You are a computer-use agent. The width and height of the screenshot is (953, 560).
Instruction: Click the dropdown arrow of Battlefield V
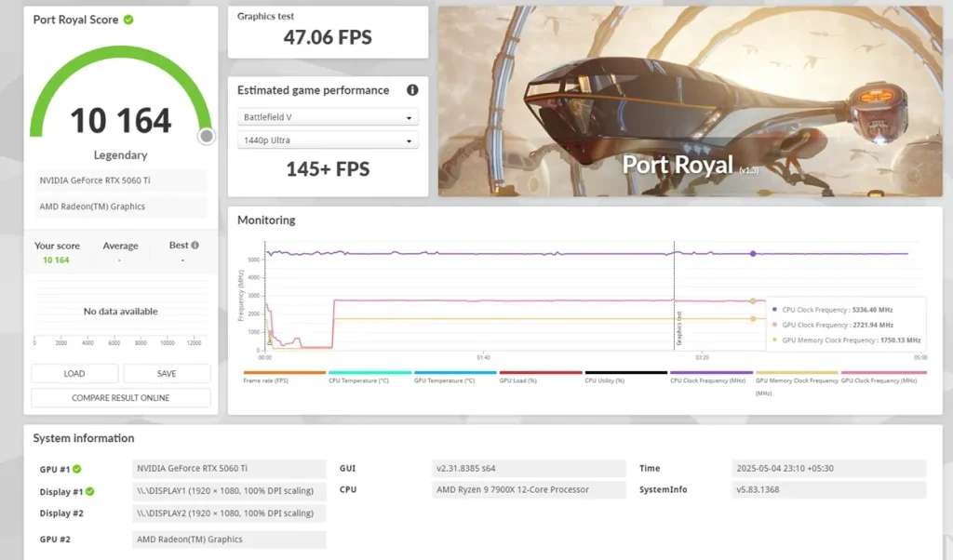(409, 118)
